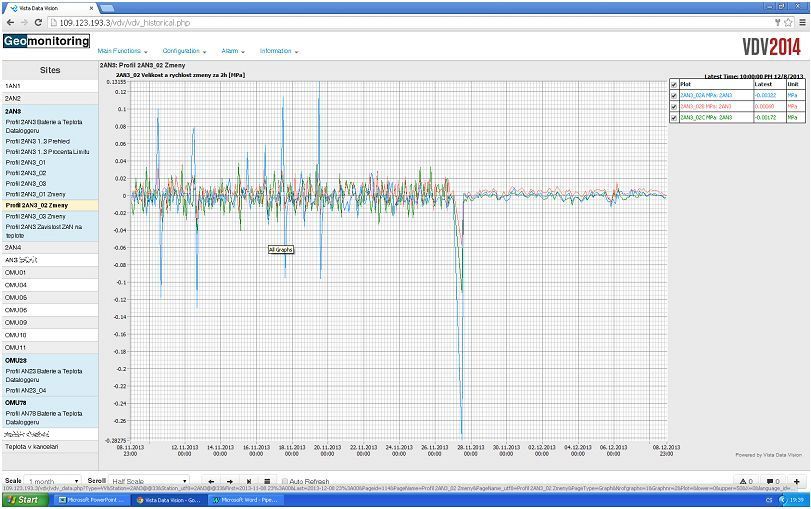Open the alarm warning triangle counter

click(x=746, y=482)
